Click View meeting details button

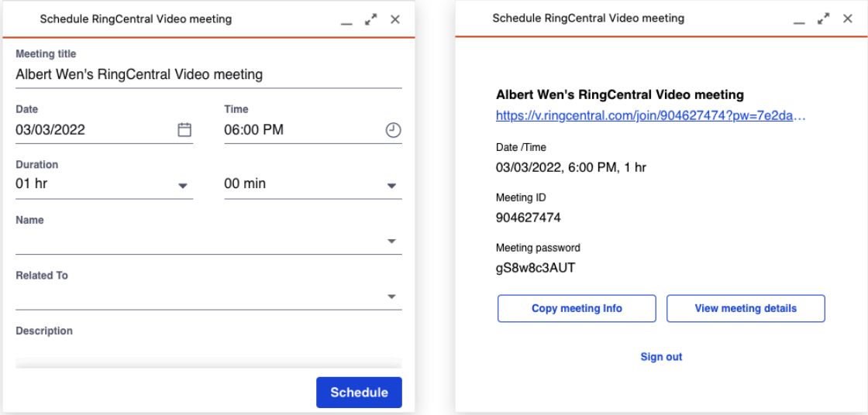click(x=746, y=308)
